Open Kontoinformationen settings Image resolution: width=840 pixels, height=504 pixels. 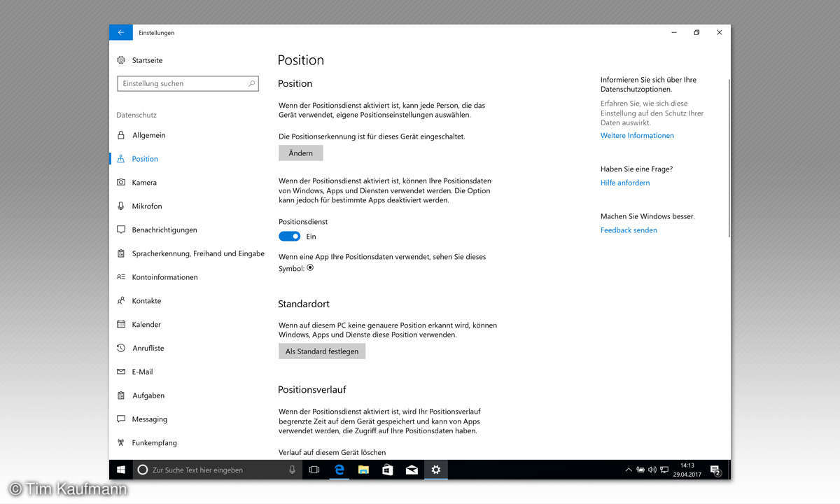tap(164, 277)
